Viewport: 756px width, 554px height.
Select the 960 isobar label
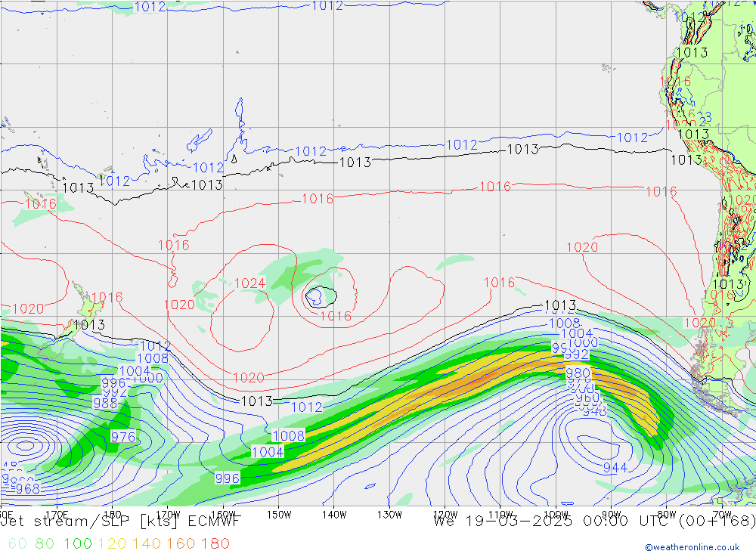pyautogui.click(x=587, y=398)
